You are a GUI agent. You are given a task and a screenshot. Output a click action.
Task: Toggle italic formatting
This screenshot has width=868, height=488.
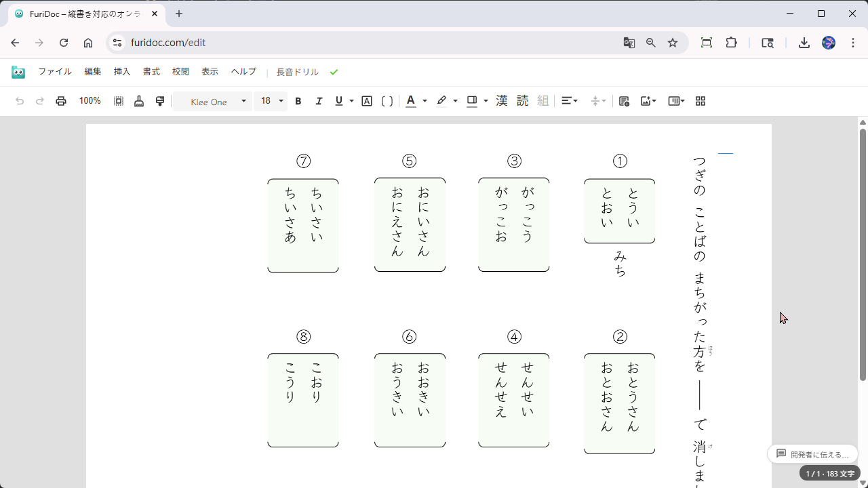(319, 101)
